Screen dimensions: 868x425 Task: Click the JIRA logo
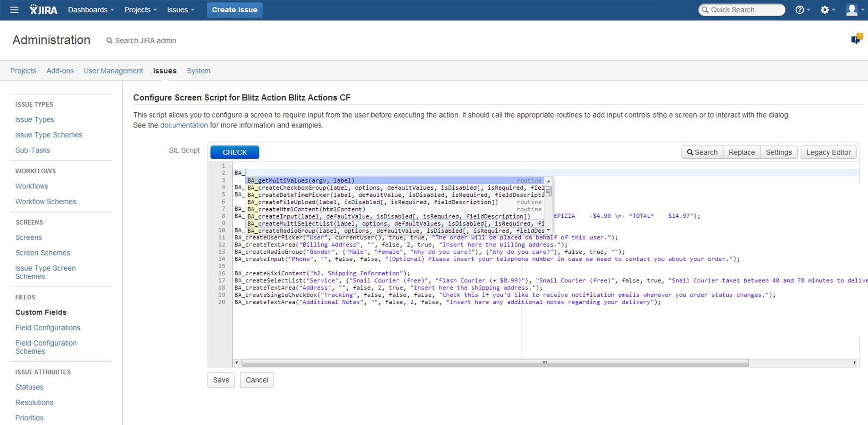[43, 10]
